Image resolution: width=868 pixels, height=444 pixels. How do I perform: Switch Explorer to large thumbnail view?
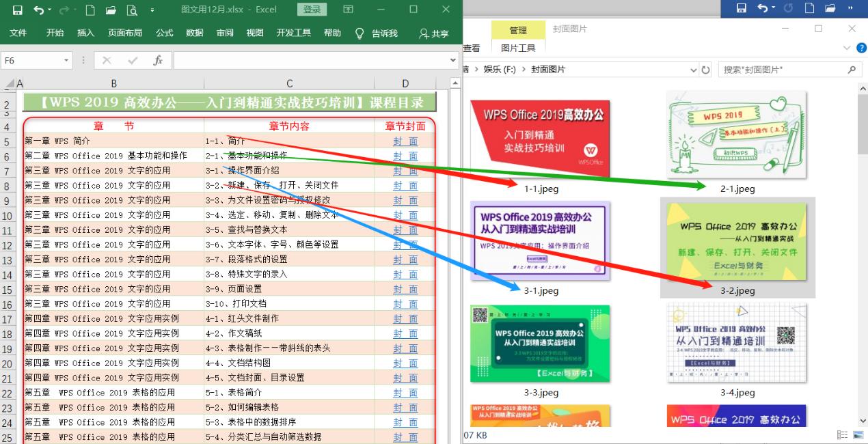click(x=858, y=435)
